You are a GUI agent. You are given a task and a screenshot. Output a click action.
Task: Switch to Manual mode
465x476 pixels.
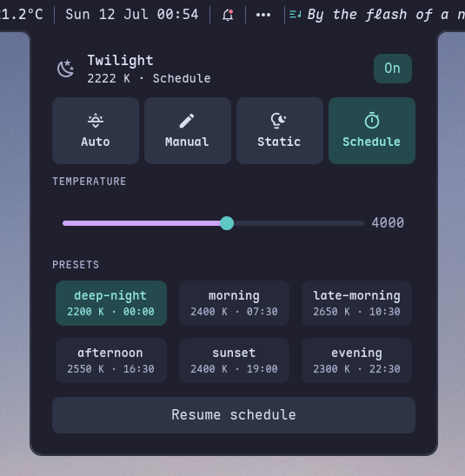pyautogui.click(x=188, y=131)
